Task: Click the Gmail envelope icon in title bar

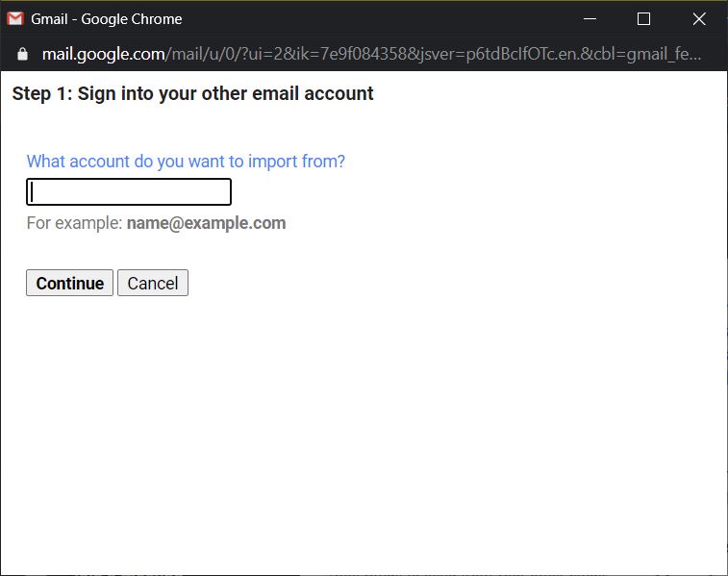Action: coord(15,19)
